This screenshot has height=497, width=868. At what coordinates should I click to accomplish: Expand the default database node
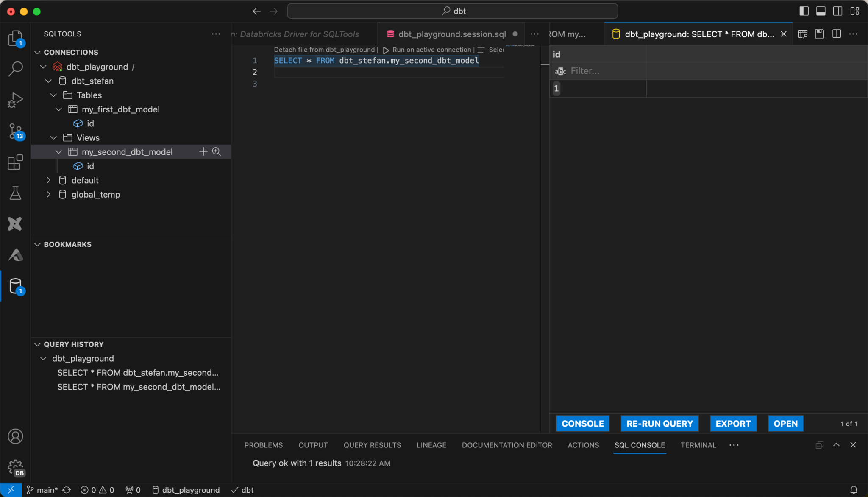point(49,180)
